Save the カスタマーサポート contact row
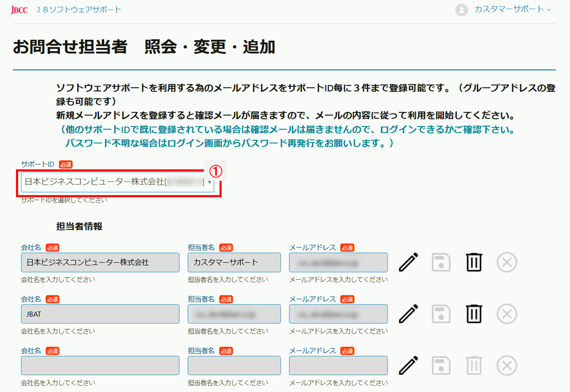 pyautogui.click(x=441, y=262)
